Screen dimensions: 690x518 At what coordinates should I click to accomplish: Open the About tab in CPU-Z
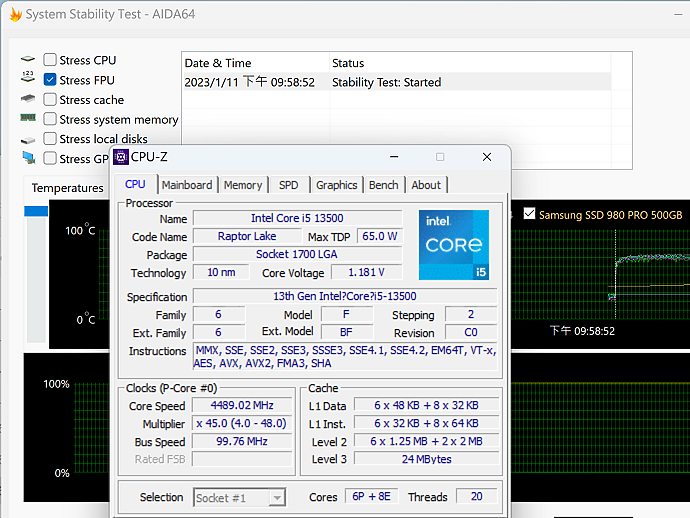click(426, 185)
